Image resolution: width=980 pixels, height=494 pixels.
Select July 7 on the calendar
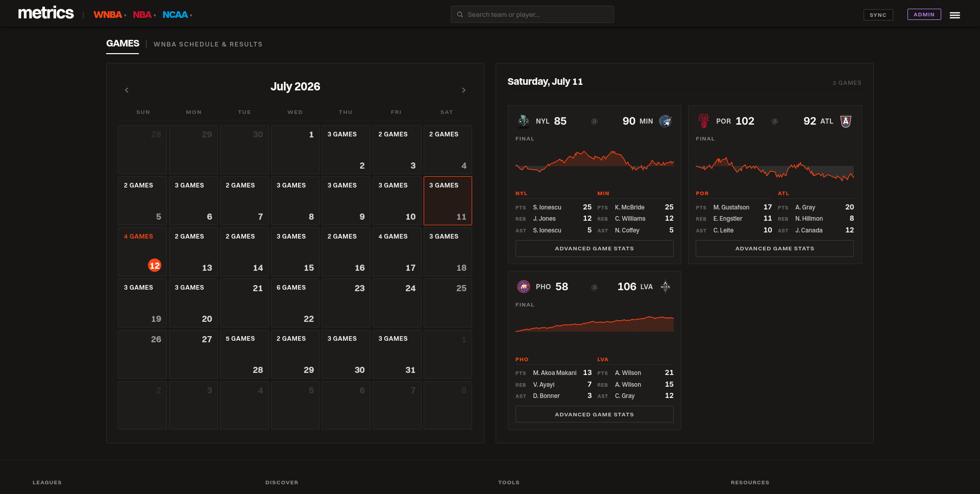[x=244, y=201]
